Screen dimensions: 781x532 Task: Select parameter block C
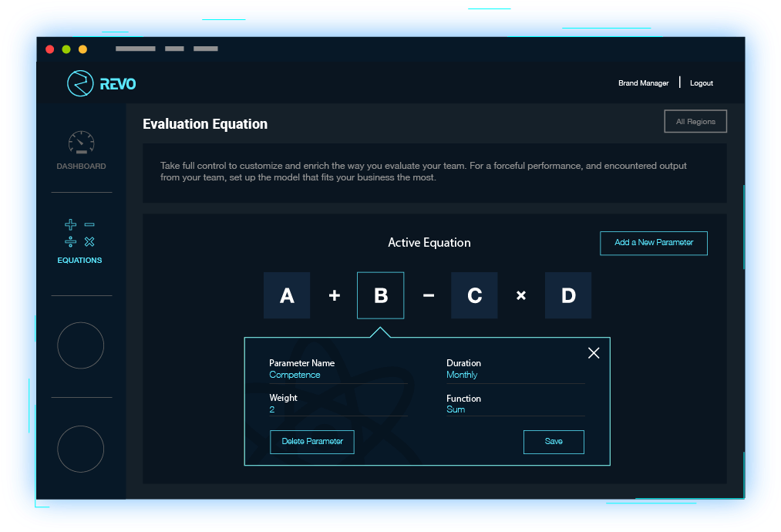475,295
